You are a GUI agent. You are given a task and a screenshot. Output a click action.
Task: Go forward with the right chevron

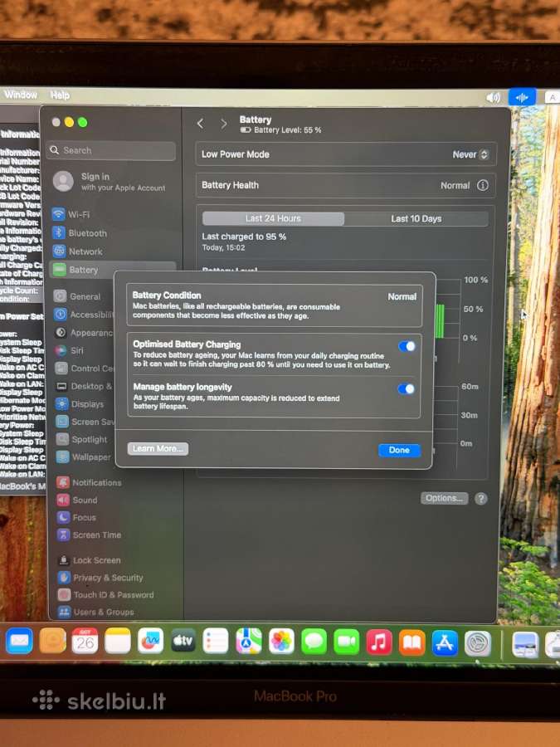click(224, 124)
